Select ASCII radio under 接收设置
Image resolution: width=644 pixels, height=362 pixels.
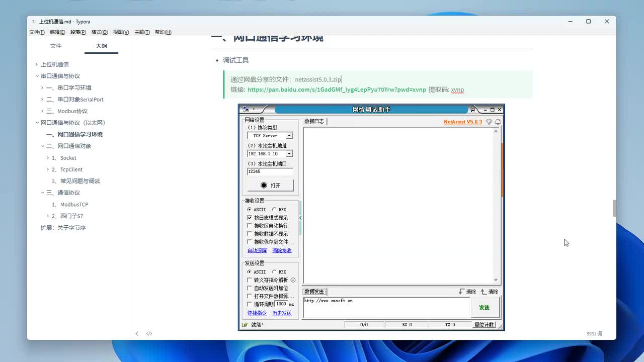[250, 210]
